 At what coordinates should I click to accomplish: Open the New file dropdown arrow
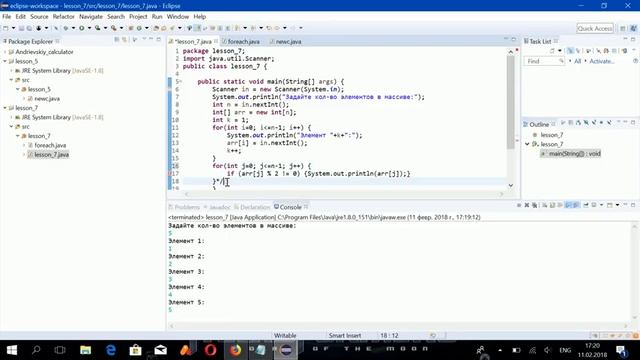pyautogui.click(x=13, y=28)
